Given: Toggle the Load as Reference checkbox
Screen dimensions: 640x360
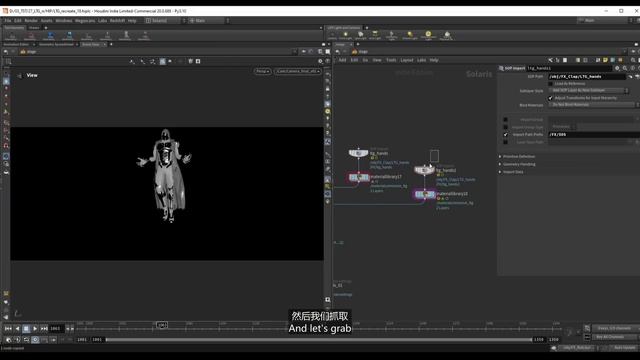Looking at the screenshot, I should tap(550, 84).
